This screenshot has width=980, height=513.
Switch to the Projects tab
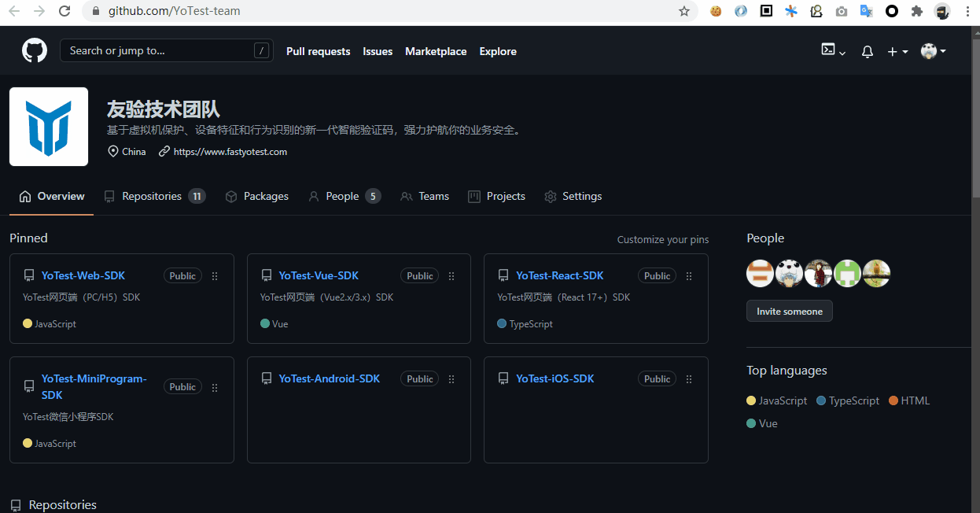(496, 196)
